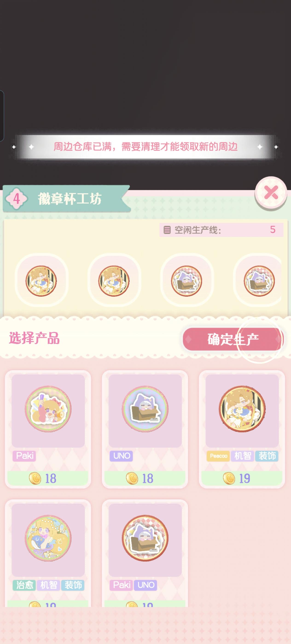This screenshot has width=291, height=644.
Task: Select the UNO box-cat badge product
Action: click(145, 429)
